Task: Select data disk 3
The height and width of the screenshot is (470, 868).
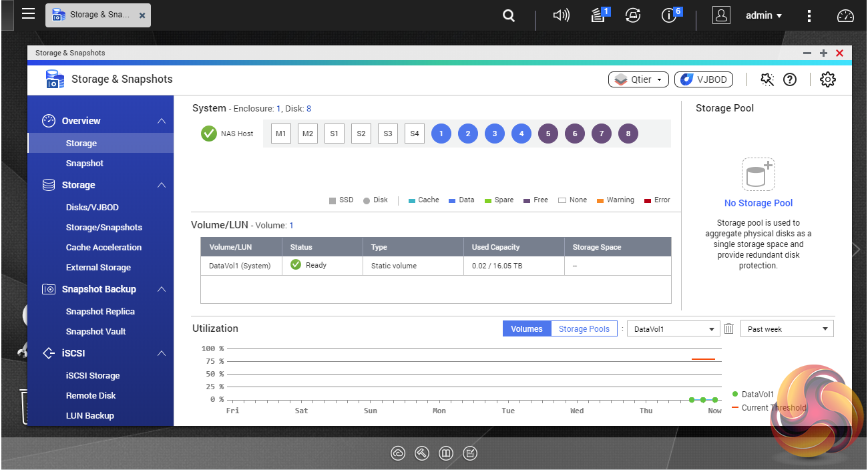Action: [495, 134]
